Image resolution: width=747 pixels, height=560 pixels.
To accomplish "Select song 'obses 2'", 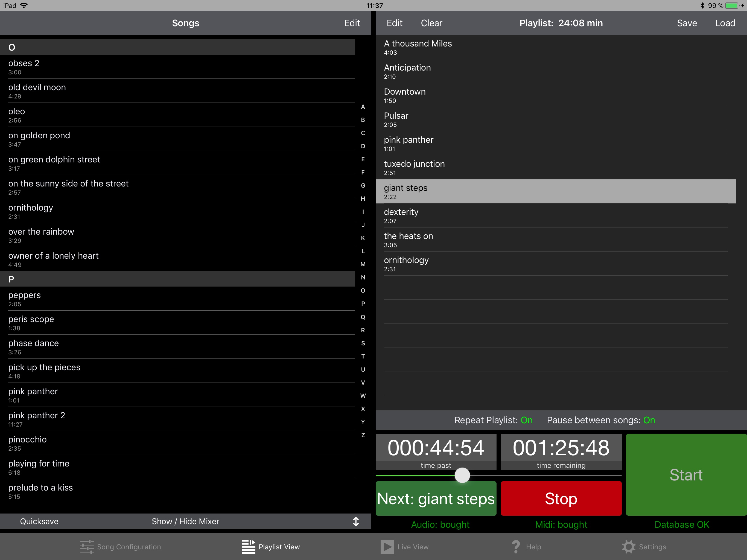I will (x=177, y=67).
